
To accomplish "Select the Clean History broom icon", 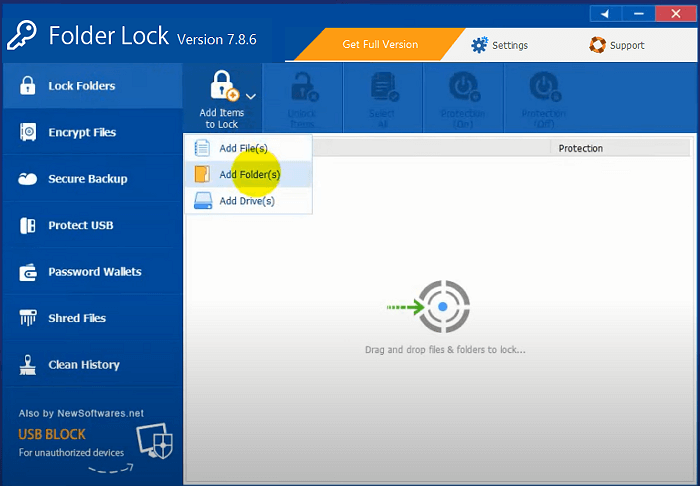I will coord(29,365).
